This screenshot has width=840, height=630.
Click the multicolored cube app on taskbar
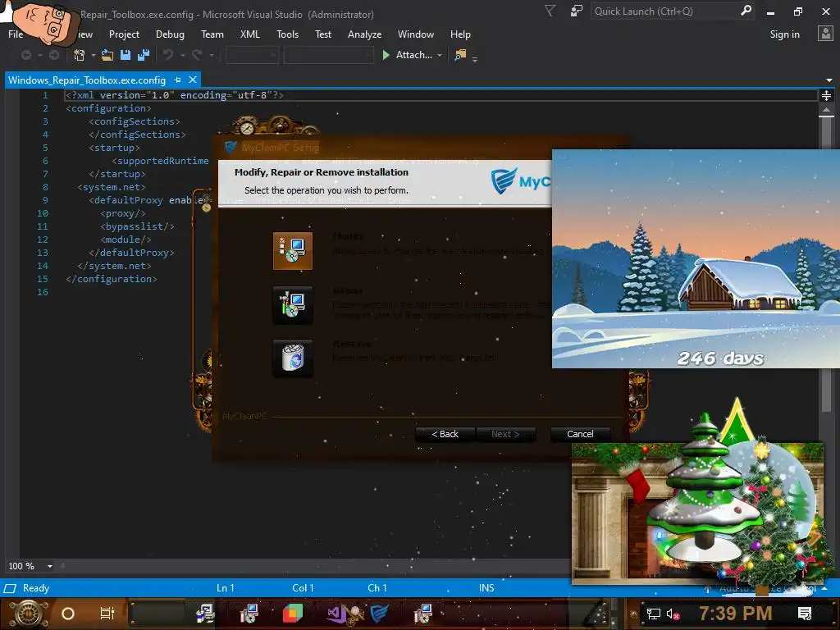click(293, 614)
